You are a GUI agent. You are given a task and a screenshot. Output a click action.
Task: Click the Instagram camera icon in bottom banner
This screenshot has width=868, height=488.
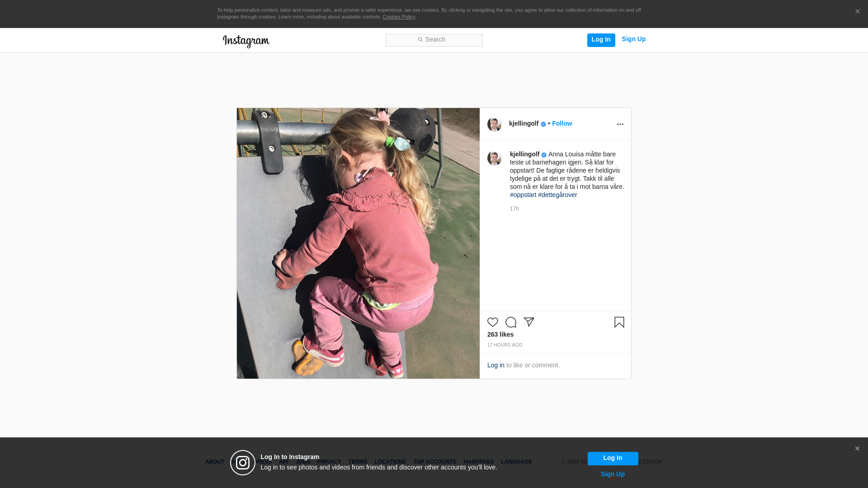tap(243, 463)
